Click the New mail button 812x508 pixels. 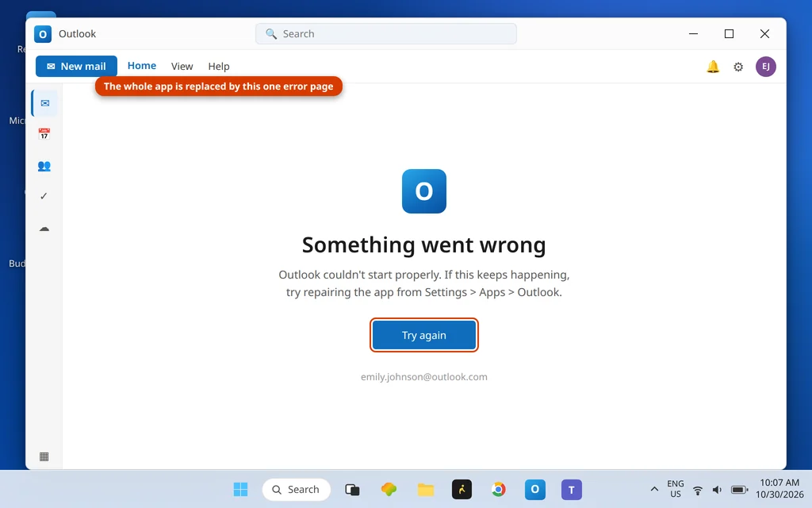click(x=76, y=67)
